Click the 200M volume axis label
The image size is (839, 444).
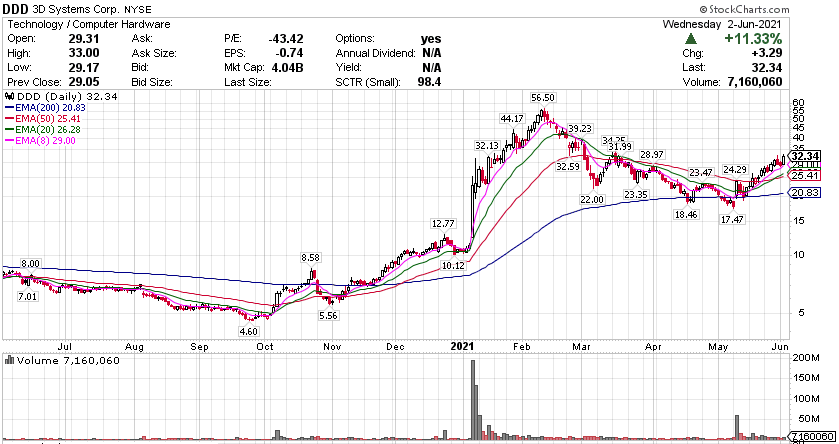point(807,358)
